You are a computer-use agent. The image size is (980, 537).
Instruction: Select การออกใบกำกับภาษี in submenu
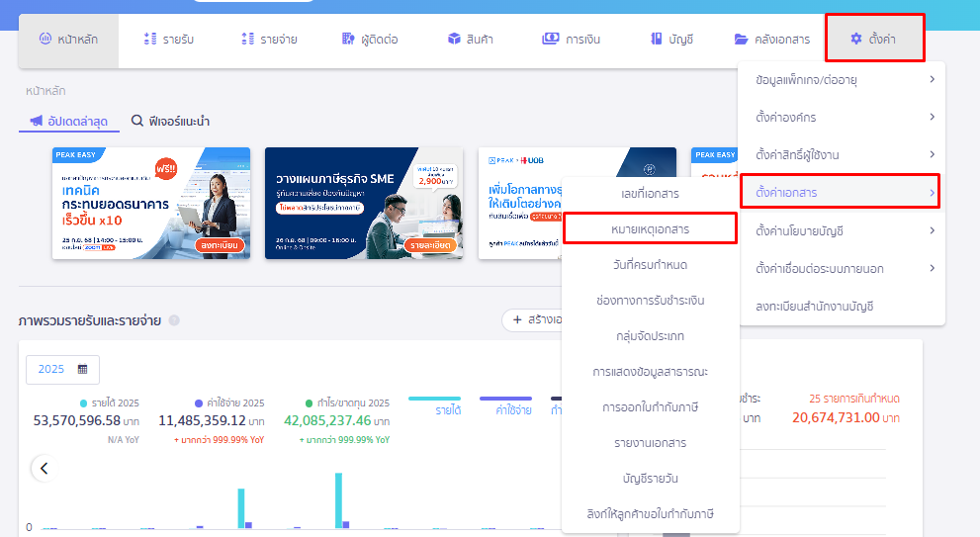[650, 407]
